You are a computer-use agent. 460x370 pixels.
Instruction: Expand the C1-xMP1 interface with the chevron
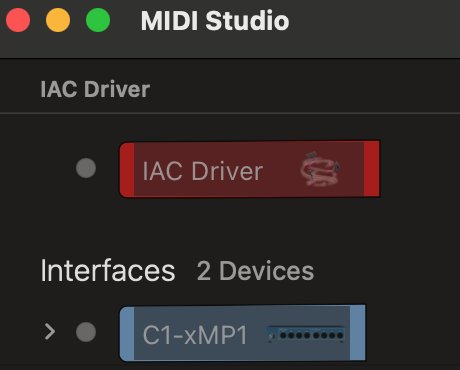(50, 332)
